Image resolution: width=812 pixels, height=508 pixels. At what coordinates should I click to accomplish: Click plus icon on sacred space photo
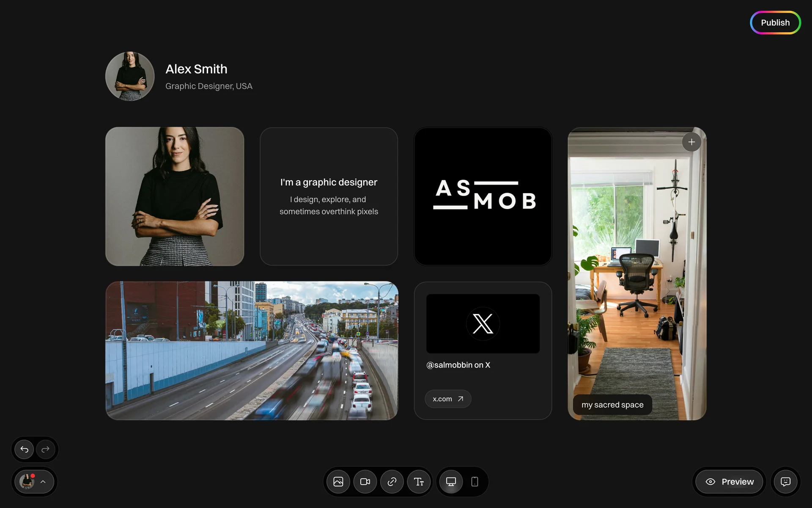pos(691,142)
